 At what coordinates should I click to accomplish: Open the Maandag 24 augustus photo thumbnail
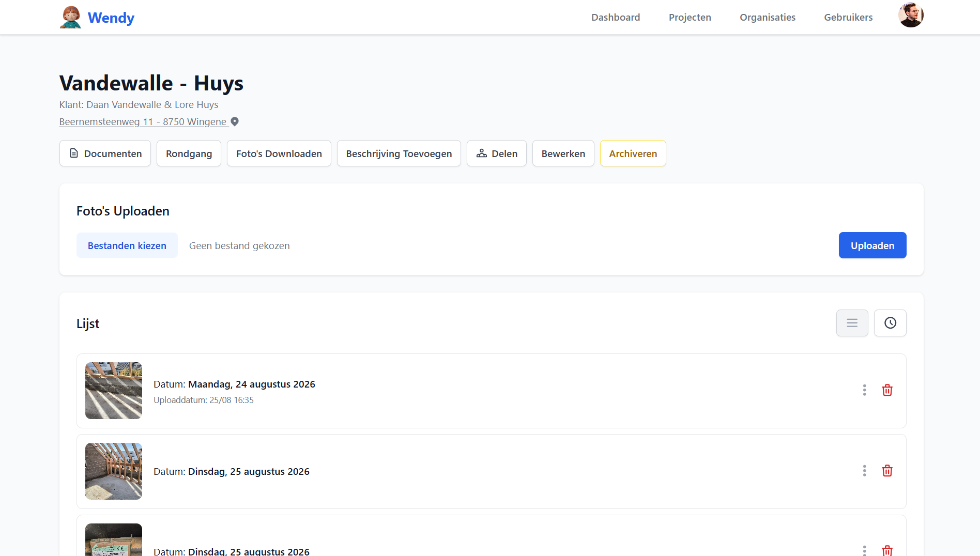(114, 391)
